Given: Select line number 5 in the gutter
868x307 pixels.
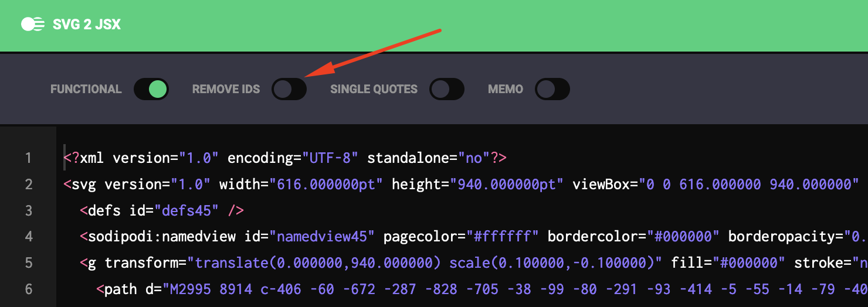Looking at the screenshot, I should [28, 263].
